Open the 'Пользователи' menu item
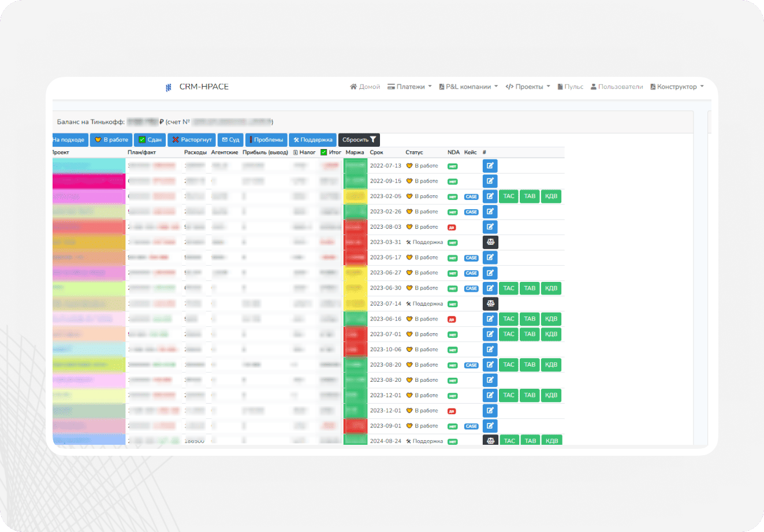The width and height of the screenshot is (764, 532). tap(617, 87)
